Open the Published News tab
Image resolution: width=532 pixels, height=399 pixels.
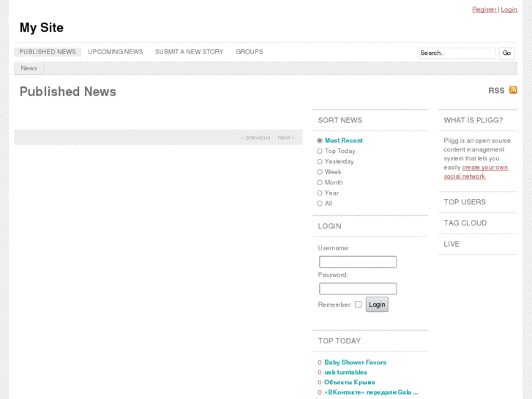48,52
